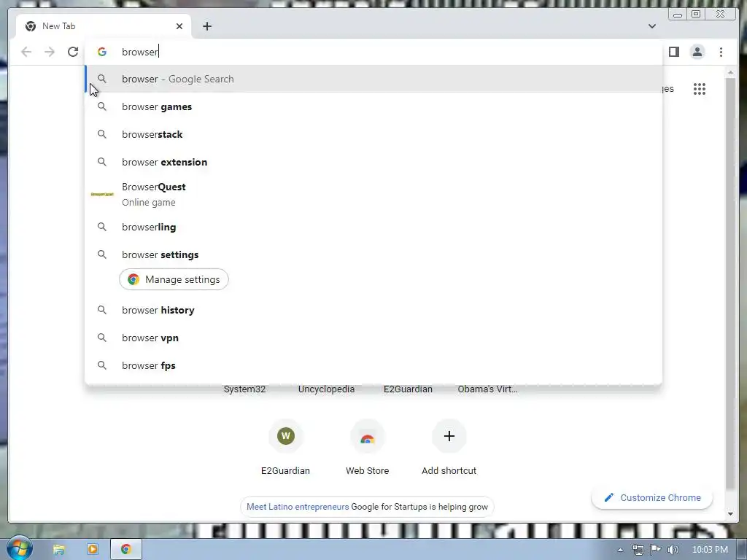This screenshot has width=747, height=560.
Task: Click the BrowserQuest thumbnail logo
Action: click(102, 194)
